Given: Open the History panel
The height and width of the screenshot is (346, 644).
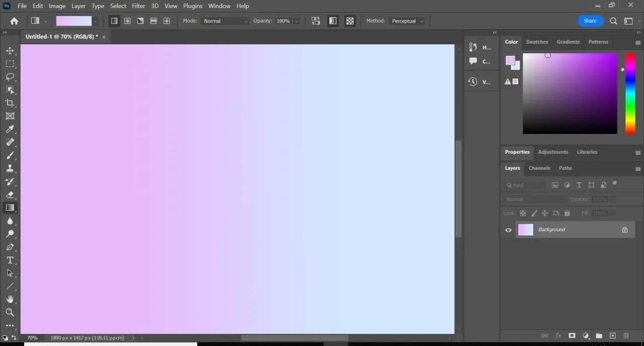Looking at the screenshot, I should [x=472, y=47].
